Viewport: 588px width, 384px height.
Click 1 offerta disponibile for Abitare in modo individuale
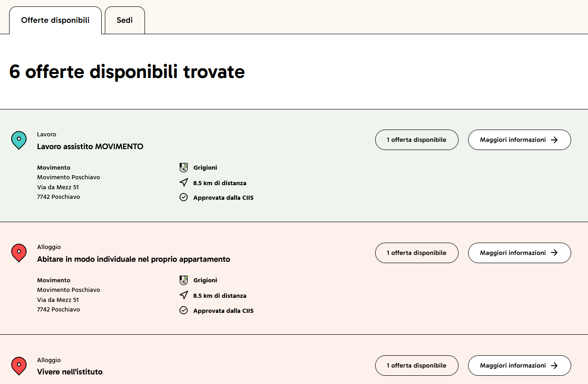(416, 253)
